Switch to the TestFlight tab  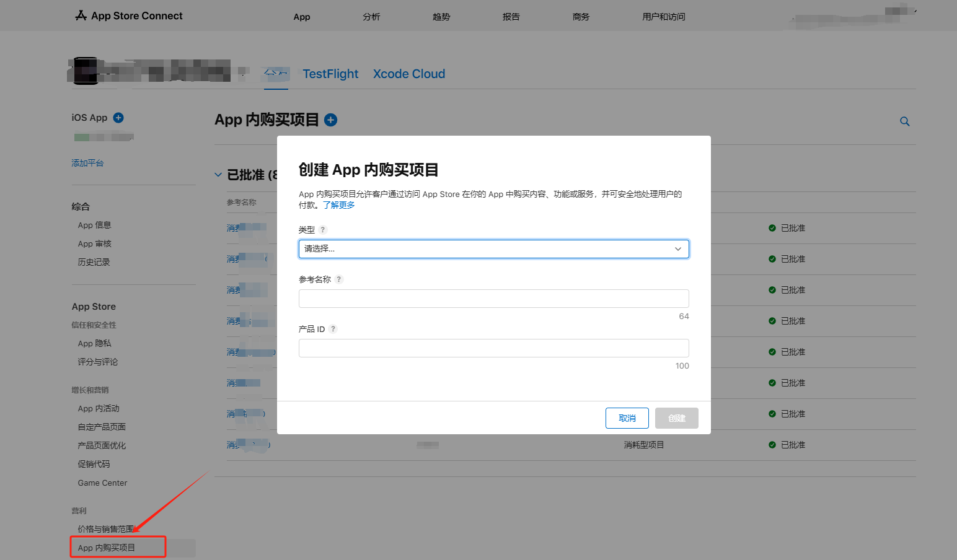(330, 74)
